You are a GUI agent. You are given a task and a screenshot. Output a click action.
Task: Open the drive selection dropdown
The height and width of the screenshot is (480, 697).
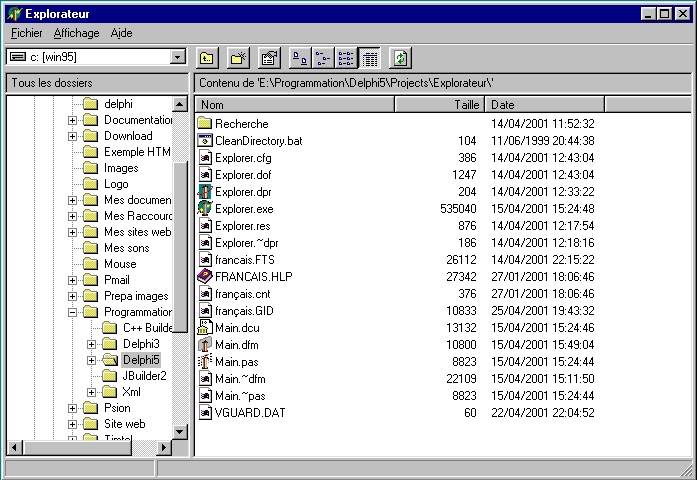pyautogui.click(x=178, y=58)
